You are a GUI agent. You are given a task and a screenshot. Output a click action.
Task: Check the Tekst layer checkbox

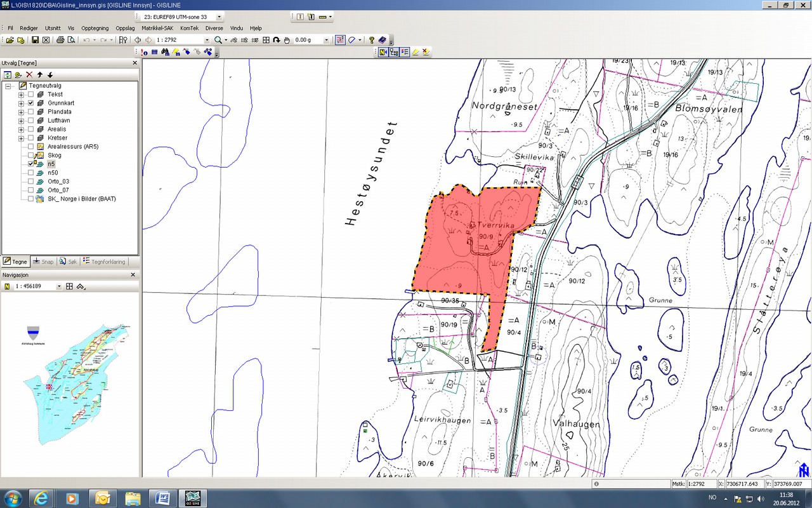click(30, 95)
